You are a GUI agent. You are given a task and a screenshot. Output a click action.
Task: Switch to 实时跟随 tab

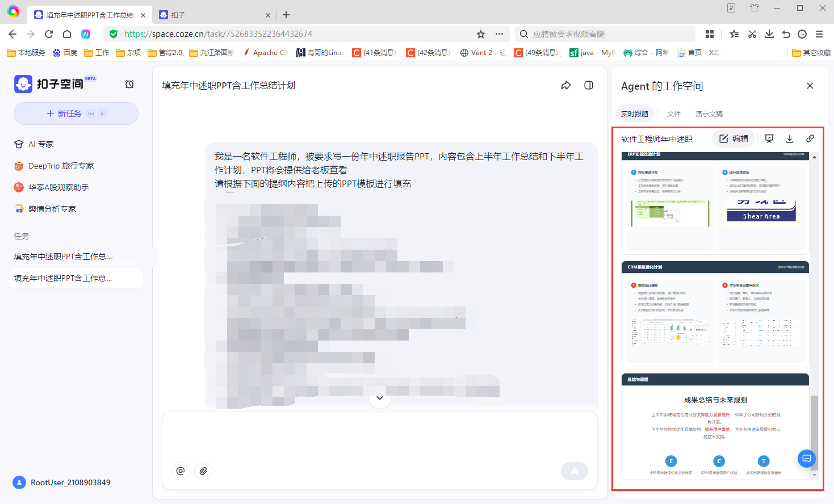coord(635,114)
